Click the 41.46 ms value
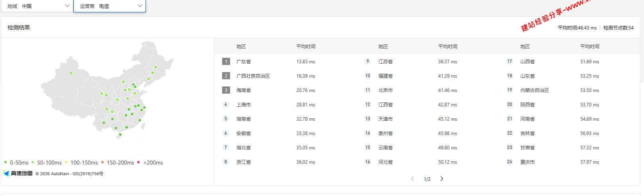This screenshot has height=196, width=644. coord(447,90)
